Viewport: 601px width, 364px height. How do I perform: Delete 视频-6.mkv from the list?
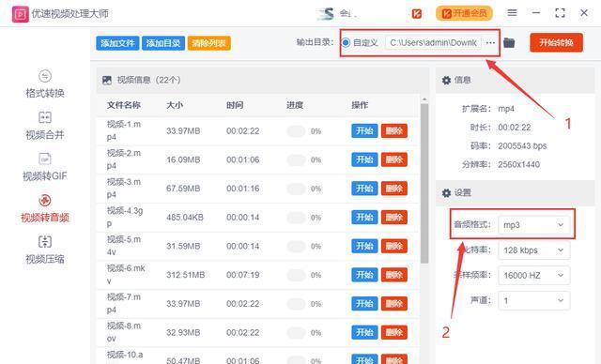(394, 275)
